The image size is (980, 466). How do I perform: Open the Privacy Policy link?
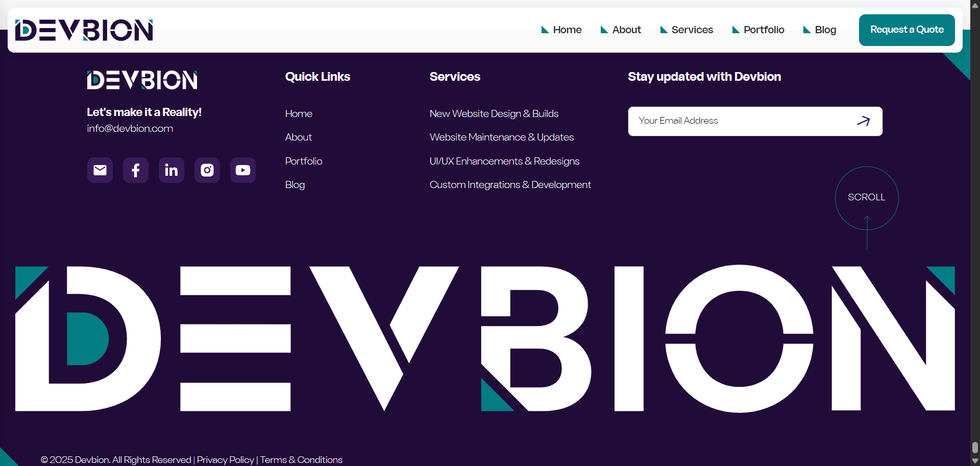coord(225,459)
